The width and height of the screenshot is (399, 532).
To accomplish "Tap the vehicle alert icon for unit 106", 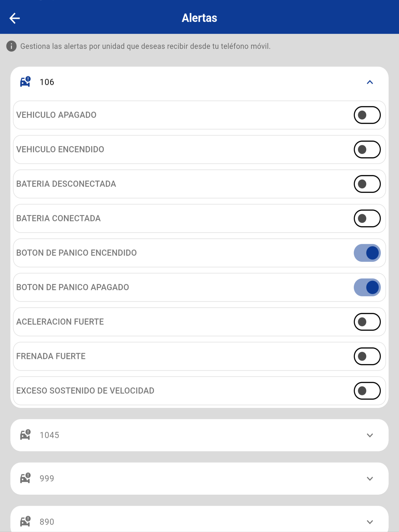I will click(25, 82).
